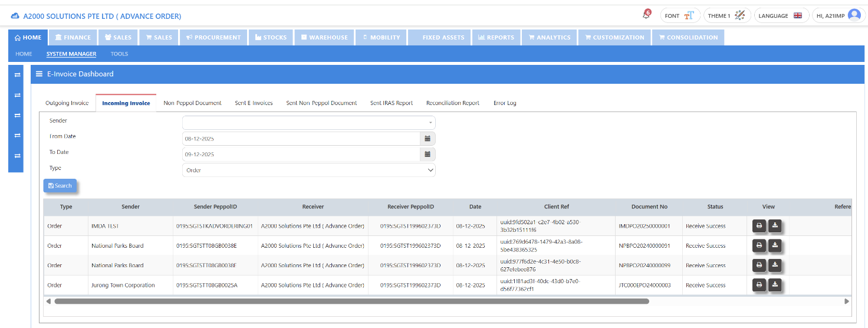Click the left arrow of table scrollbar

point(48,301)
